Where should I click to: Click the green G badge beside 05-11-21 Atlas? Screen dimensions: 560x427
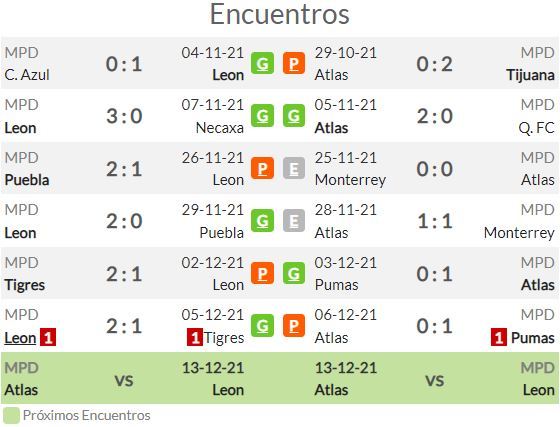[x=294, y=115]
